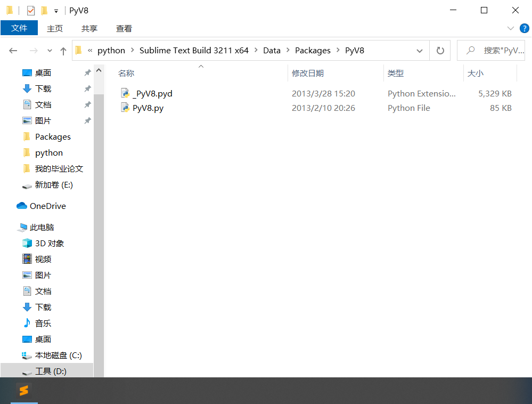This screenshot has width=532, height=404.
Task: Open 本地磁盘 (C:) drive
Action: coord(58,355)
